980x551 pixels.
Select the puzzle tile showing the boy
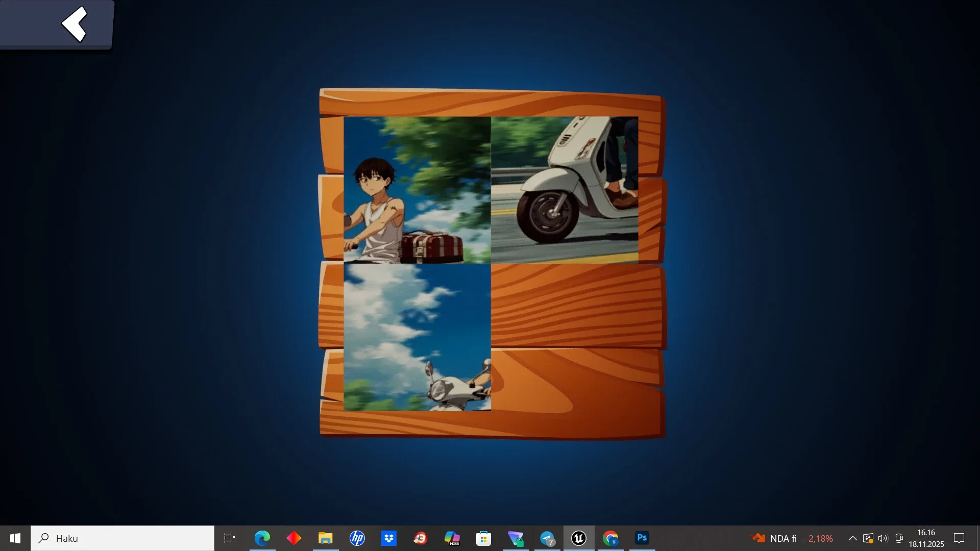coord(418,190)
